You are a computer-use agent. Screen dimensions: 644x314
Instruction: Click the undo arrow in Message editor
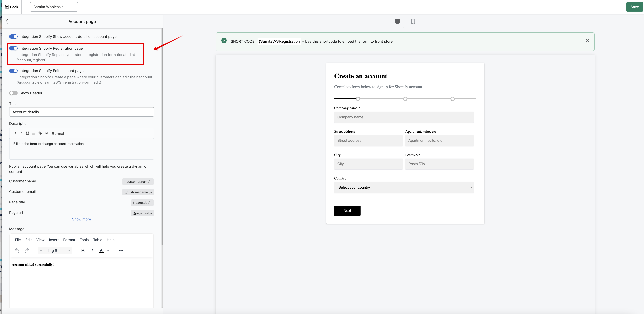tap(17, 250)
